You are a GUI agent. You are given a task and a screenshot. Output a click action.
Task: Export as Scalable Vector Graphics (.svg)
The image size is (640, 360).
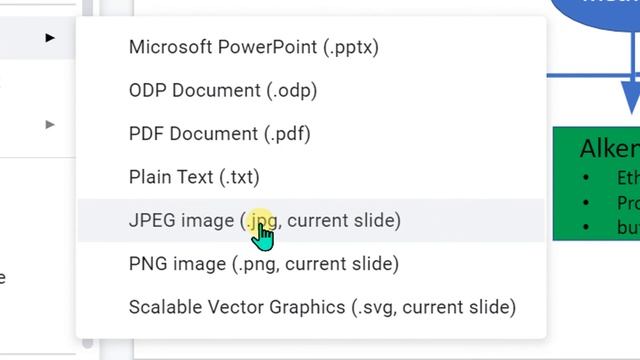click(311, 307)
